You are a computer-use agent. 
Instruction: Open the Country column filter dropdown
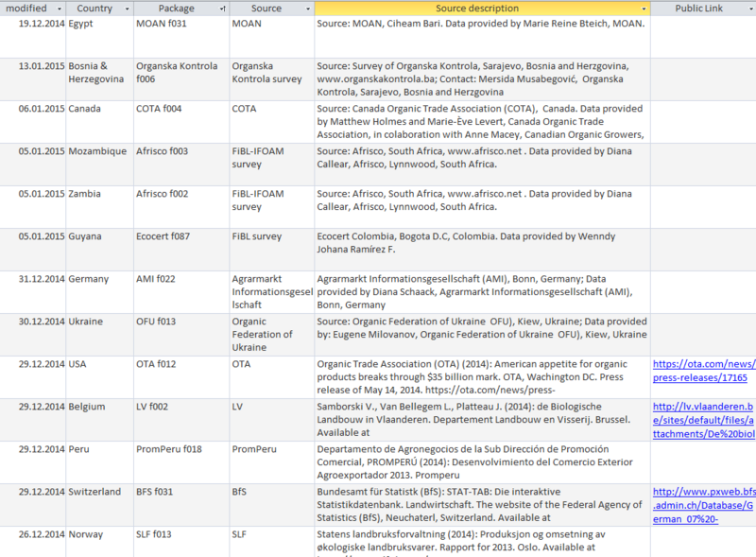tap(127, 9)
